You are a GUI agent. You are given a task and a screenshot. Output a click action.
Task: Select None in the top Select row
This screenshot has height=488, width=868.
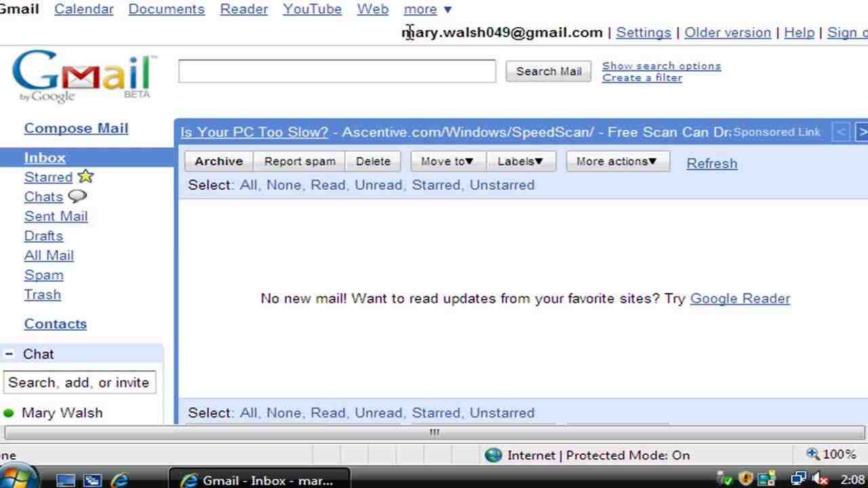coord(285,185)
